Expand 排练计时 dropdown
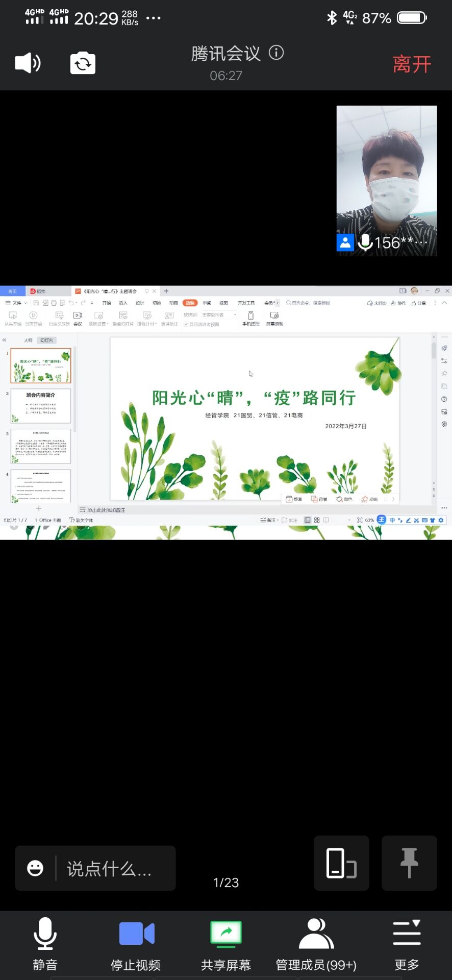The image size is (452, 980). tap(147, 318)
